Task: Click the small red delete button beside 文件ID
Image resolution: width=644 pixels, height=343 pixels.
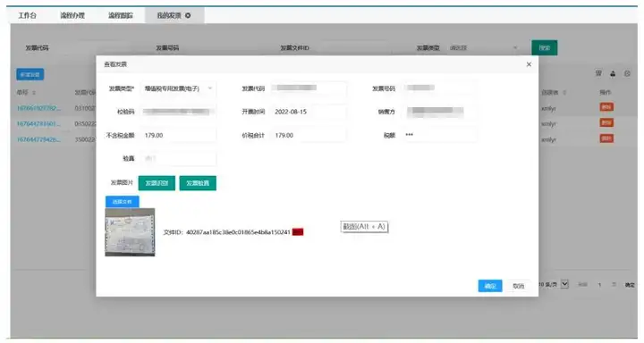Action: [298, 232]
